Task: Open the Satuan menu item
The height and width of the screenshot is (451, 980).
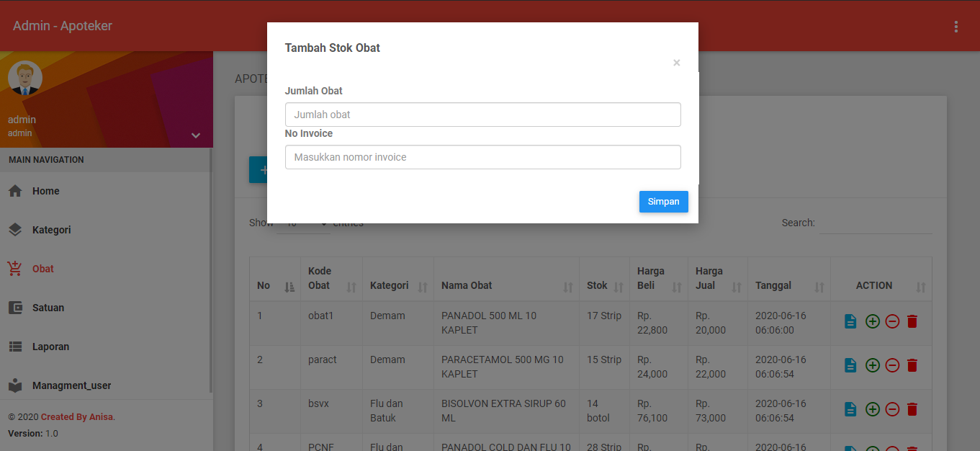Action: click(48, 308)
